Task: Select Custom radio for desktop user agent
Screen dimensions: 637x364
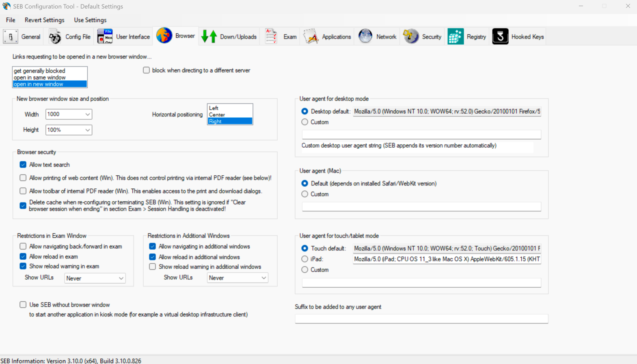Action: coord(305,122)
